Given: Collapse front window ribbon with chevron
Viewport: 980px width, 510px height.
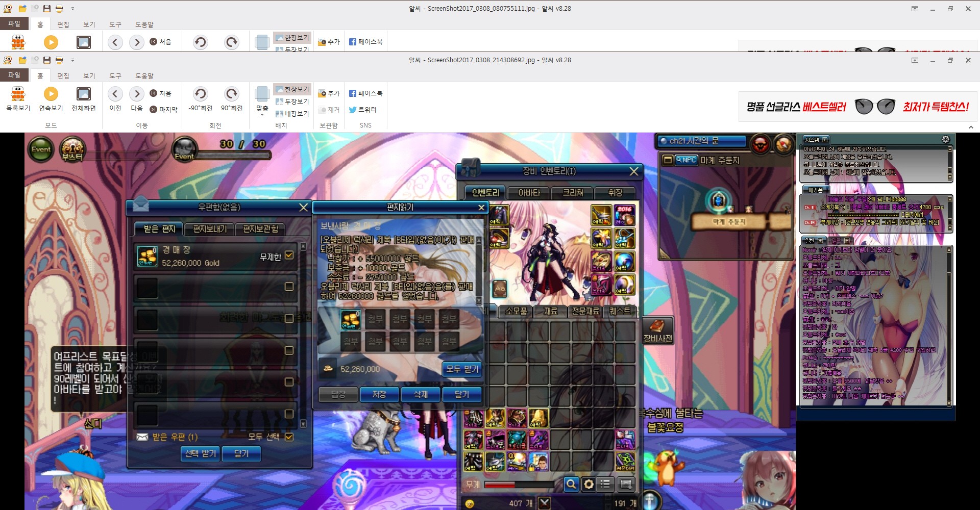Looking at the screenshot, I should (x=971, y=127).
